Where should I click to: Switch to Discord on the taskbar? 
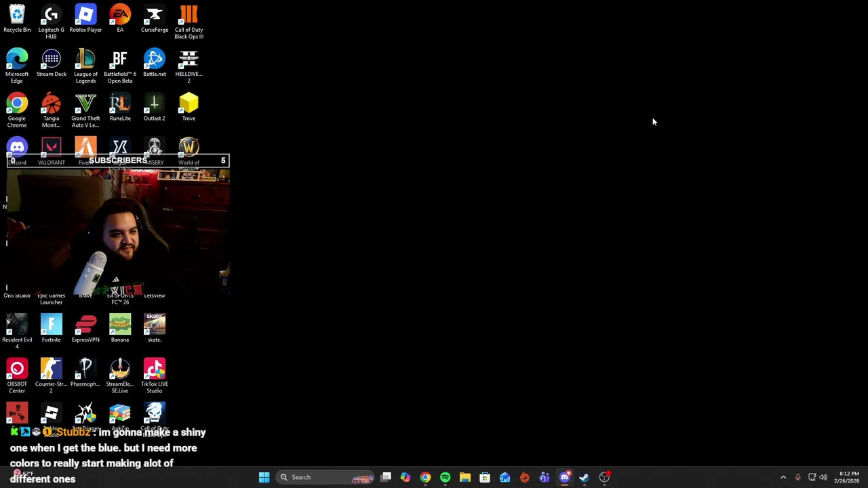coord(564,477)
